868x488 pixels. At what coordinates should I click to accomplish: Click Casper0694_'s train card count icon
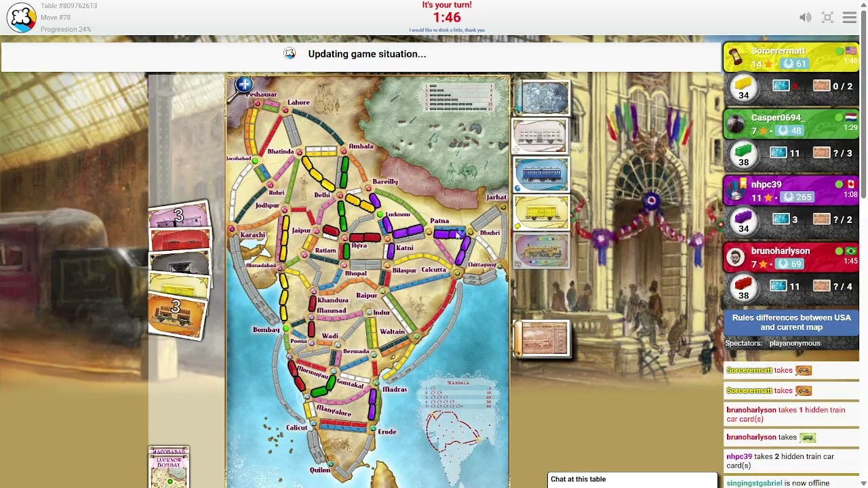(x=778, y=153)
